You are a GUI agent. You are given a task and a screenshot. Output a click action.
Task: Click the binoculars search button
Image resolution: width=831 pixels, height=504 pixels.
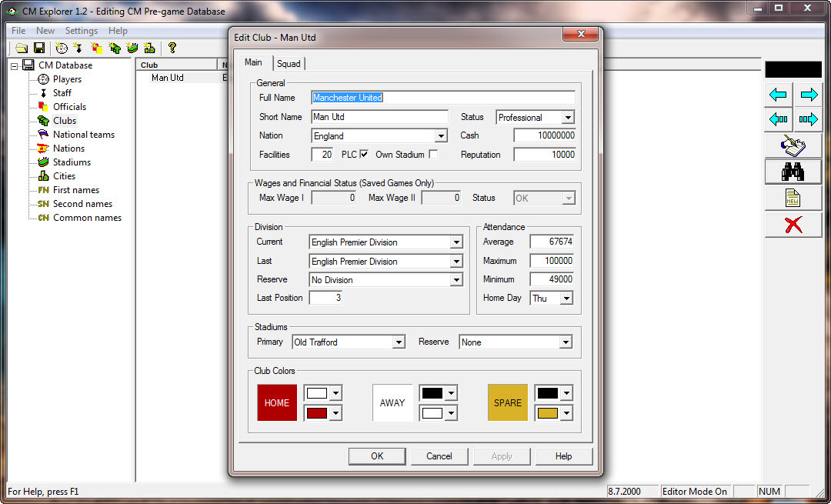click(793, 172)
